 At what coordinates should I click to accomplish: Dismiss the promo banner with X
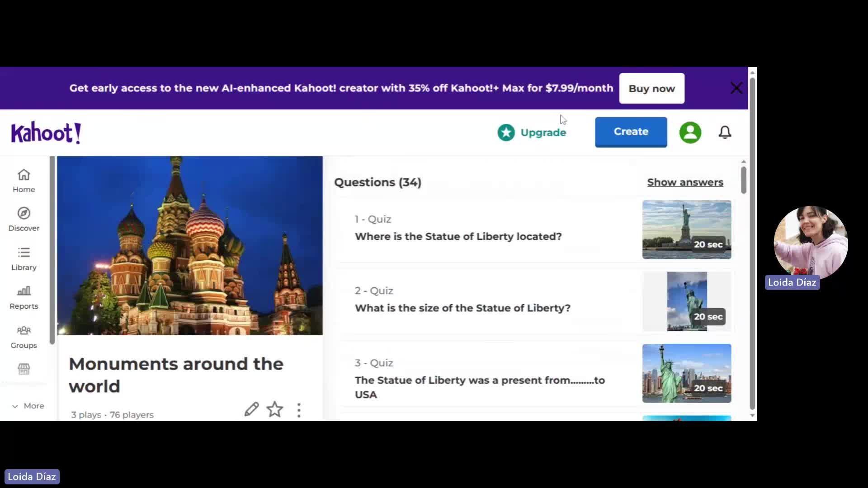[736, 88]
